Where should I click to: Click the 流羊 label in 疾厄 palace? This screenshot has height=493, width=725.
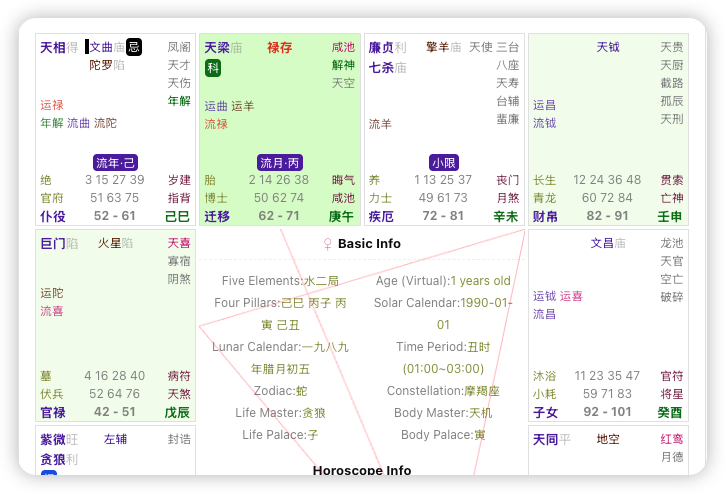click(380, 124)
